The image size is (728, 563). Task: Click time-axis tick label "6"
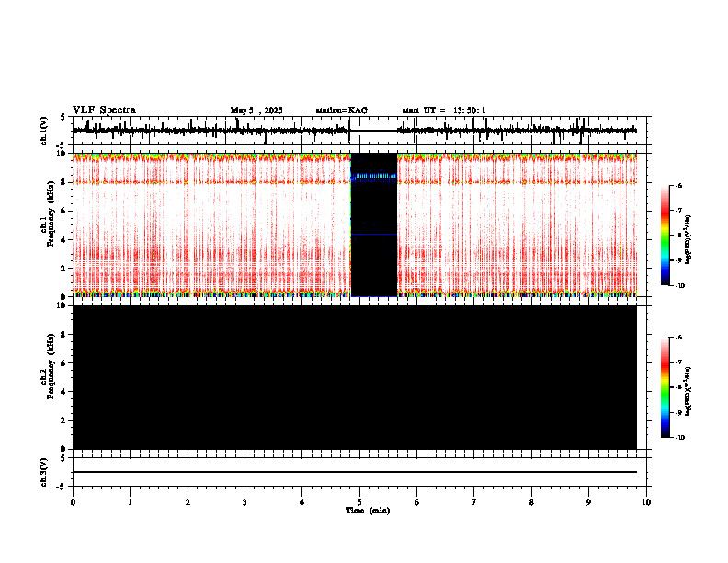click(417, 502)
